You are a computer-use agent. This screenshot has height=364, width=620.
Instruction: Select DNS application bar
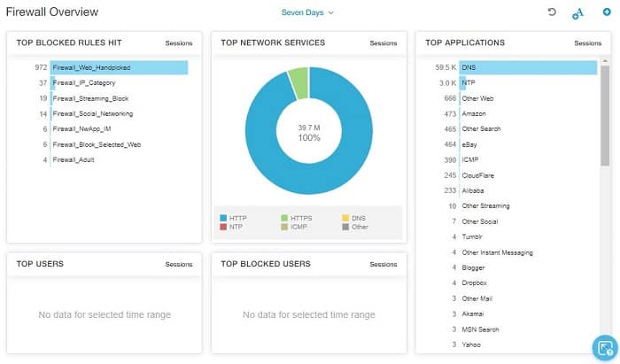click(x=528, y=67)
